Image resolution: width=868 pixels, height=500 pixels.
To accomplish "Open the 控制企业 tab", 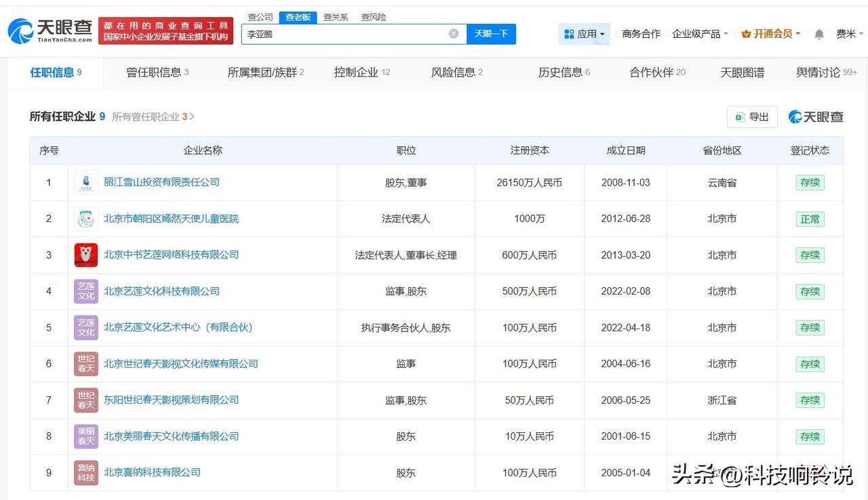I will (357, 73).
